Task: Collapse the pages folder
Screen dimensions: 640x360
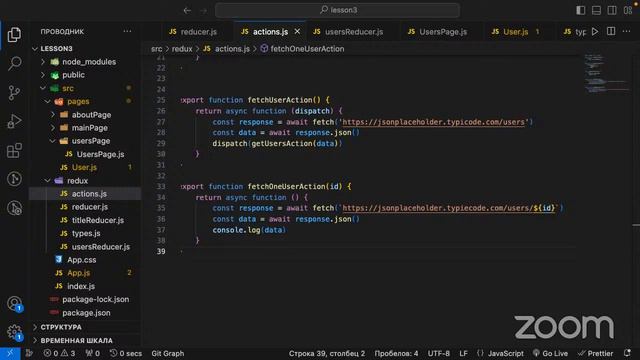Action: (48, 101)
